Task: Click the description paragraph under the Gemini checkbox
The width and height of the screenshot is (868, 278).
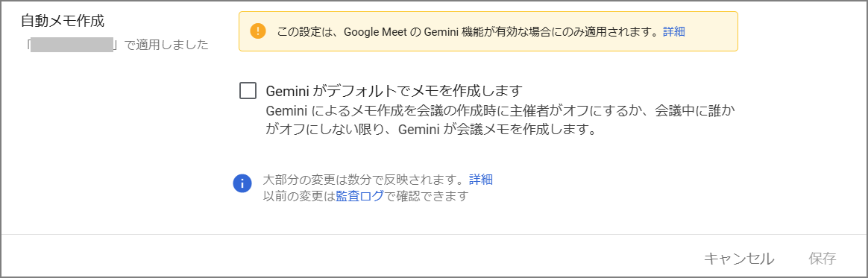Action: pos(446,121)
